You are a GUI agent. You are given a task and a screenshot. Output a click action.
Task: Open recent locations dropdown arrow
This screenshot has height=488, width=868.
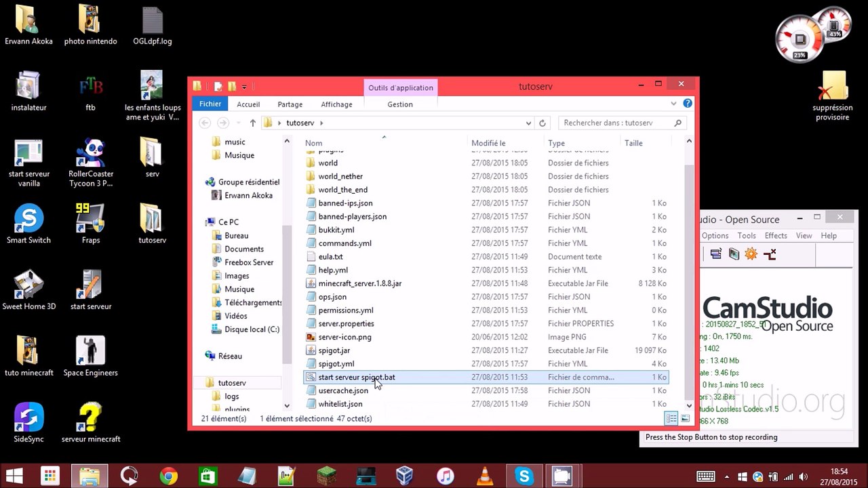click(x=238, y=123)
